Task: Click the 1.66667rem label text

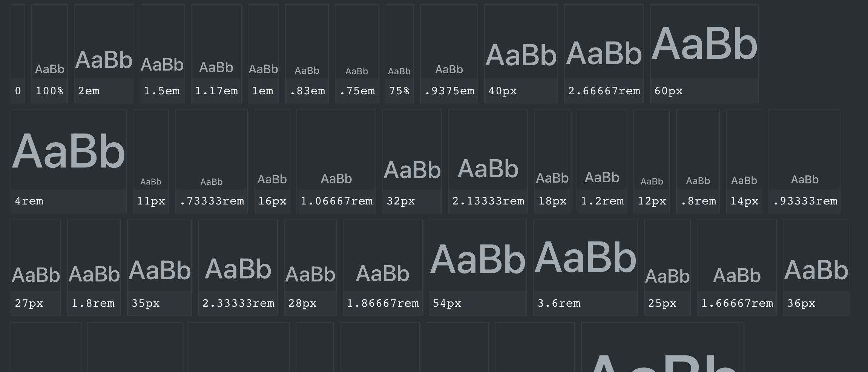Action: point(737,303)
